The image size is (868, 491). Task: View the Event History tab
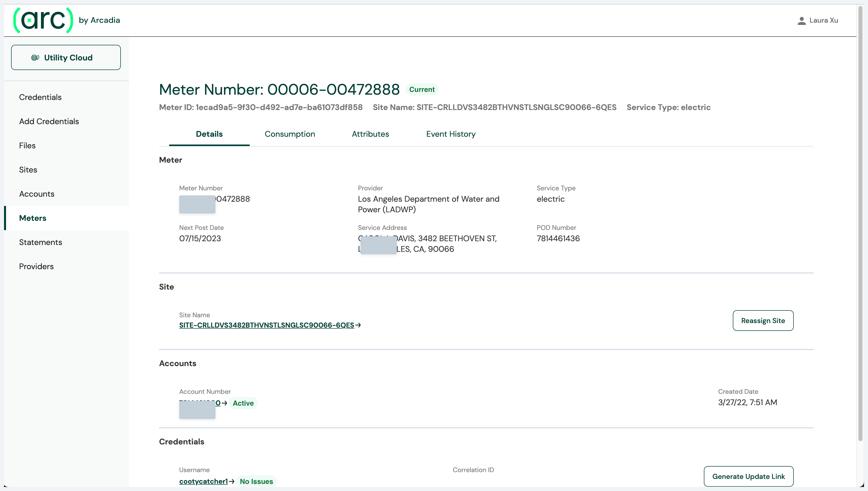(451, 134)
